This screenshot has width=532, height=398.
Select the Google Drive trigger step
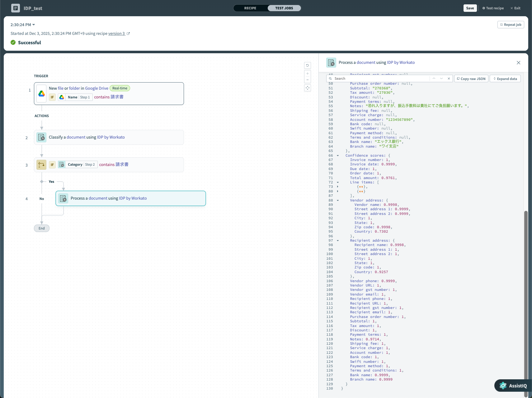pyautogui.click(x=109, y=94)
